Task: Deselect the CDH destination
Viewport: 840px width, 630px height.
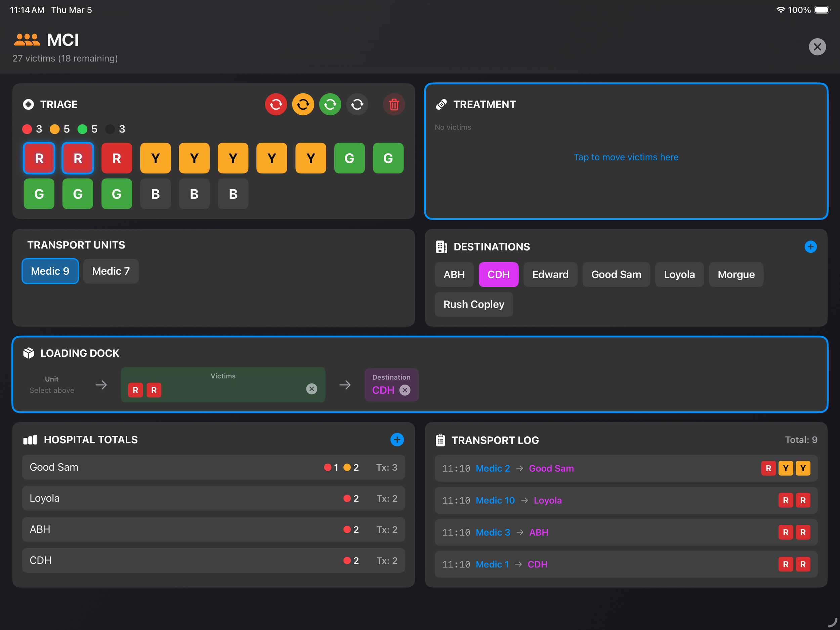Action: (x=498, y=274)
